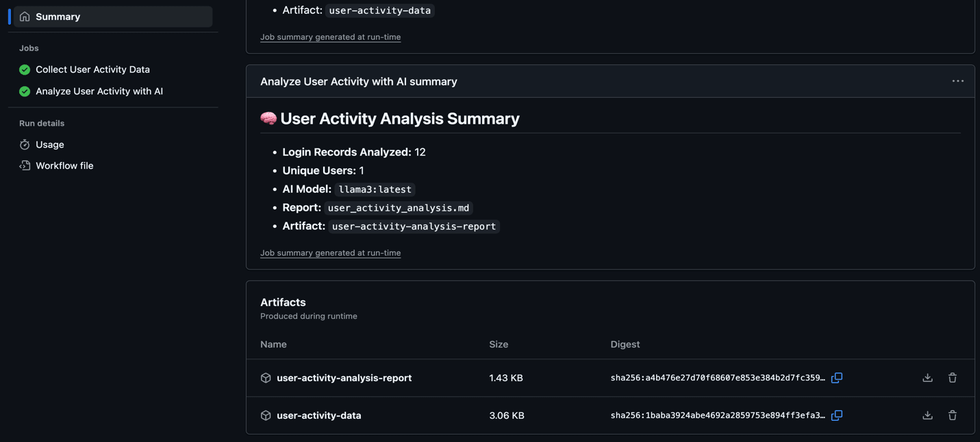Open the user-activity-data artifact name
Image resolution: width=980 pixels, height=442 pixels.
coord(318,415)
